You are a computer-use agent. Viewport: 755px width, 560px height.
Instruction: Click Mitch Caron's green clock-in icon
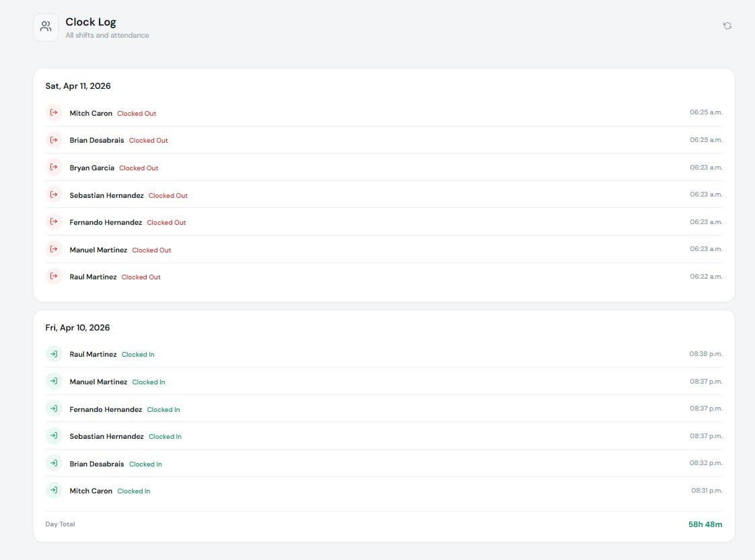(x=54, y=490)
